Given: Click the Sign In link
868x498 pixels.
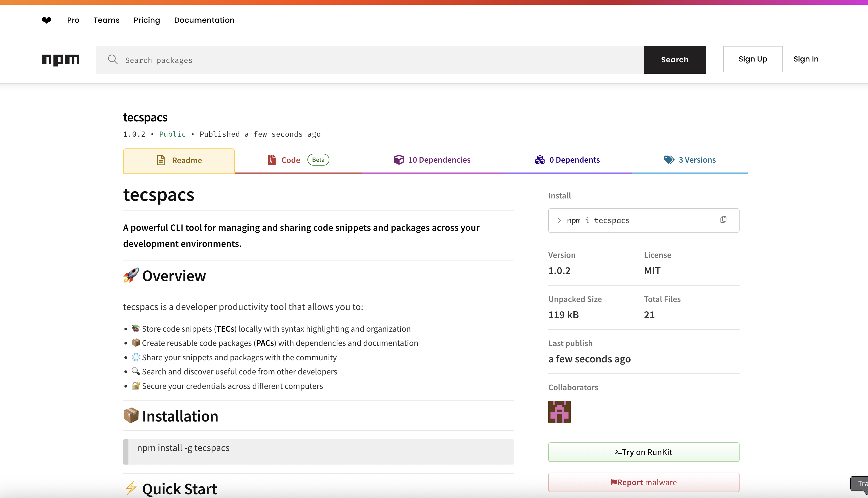Looking at the screenshot, I should pos(806,59).
